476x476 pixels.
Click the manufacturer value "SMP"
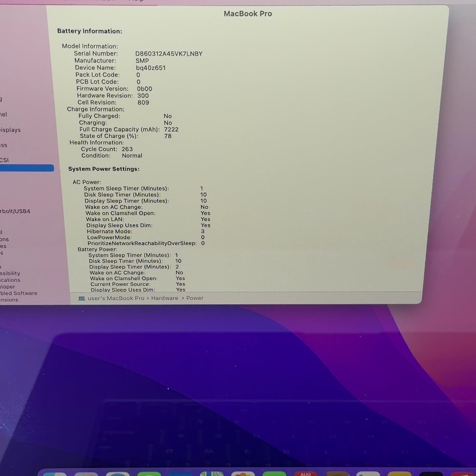click(x=142, y=61)
